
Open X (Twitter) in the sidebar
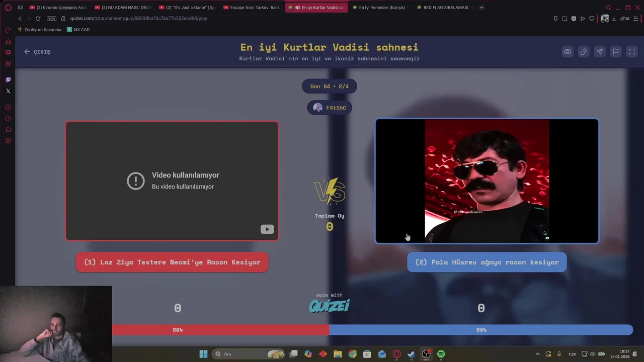click(x=8, y=91)
